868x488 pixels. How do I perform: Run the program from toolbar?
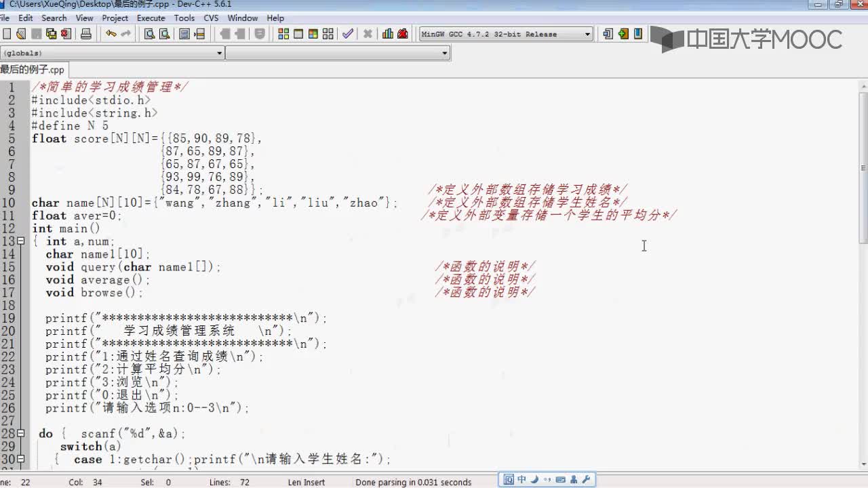[298, 34]
